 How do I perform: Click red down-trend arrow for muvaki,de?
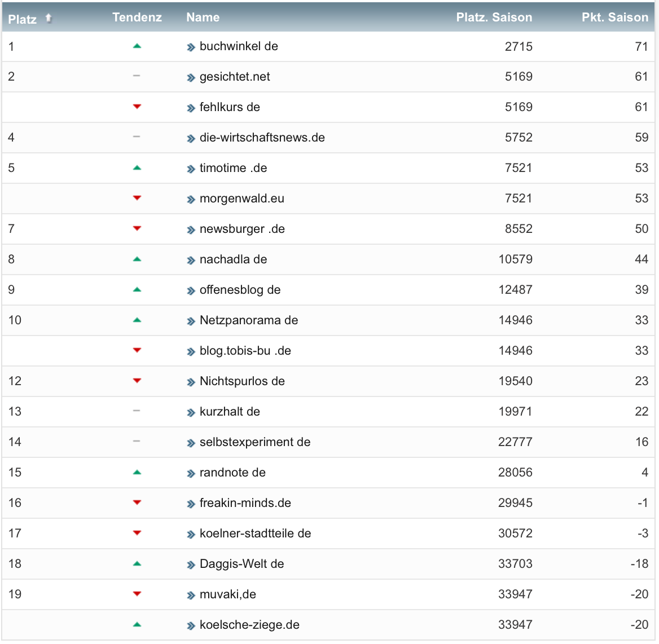[137, 594]
